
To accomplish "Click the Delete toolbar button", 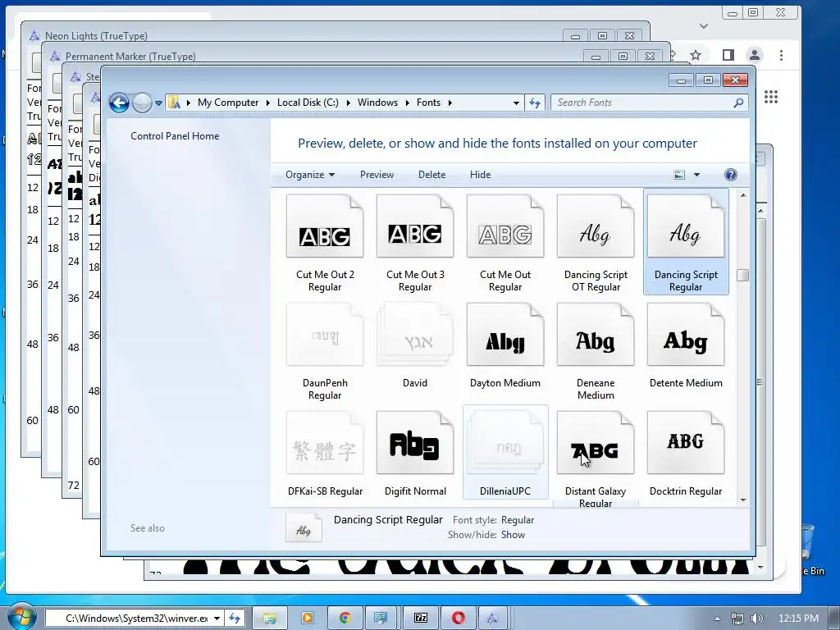I will click(x=431, y=175).
